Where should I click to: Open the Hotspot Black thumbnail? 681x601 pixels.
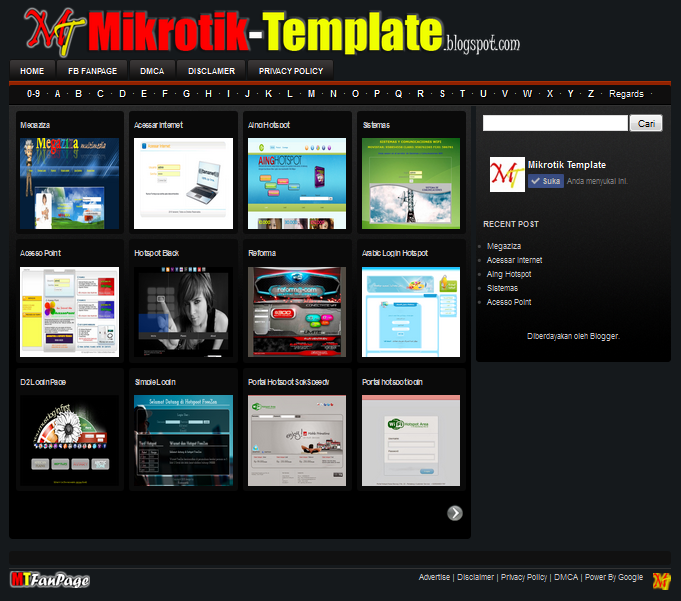[183, 312]
